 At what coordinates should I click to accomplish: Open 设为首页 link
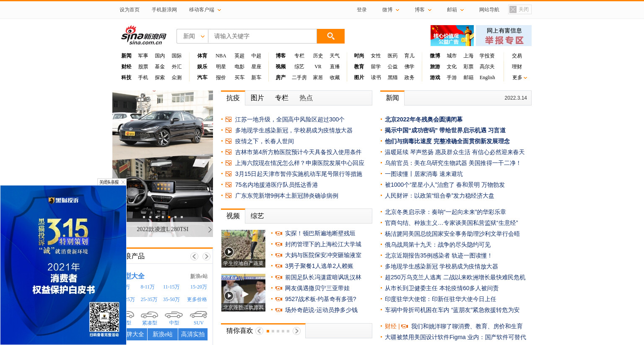[130, 10]
